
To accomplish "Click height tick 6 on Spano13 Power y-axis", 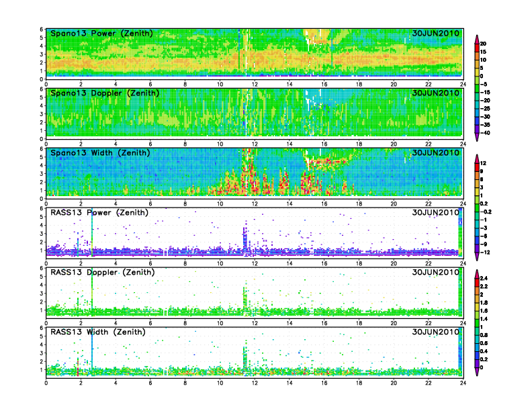I will pos(42,30).
